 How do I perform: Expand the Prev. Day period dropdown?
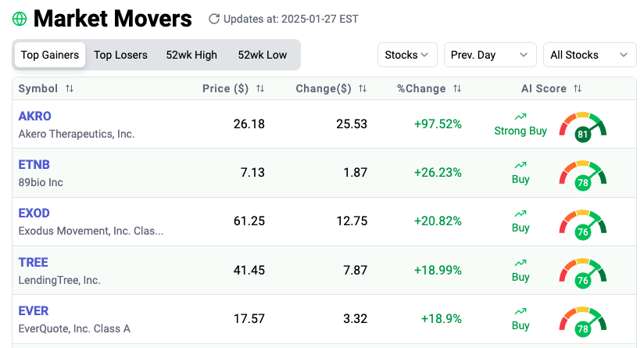coord(491,55)
